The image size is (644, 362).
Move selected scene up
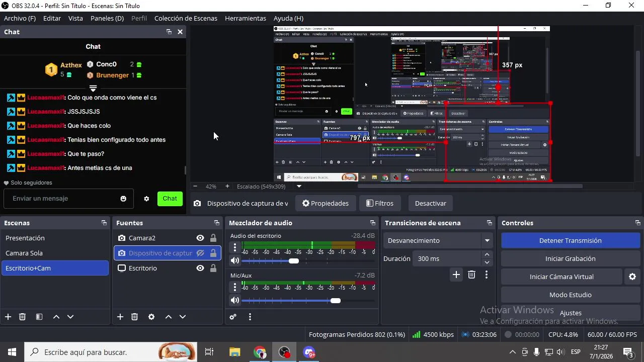56,317
